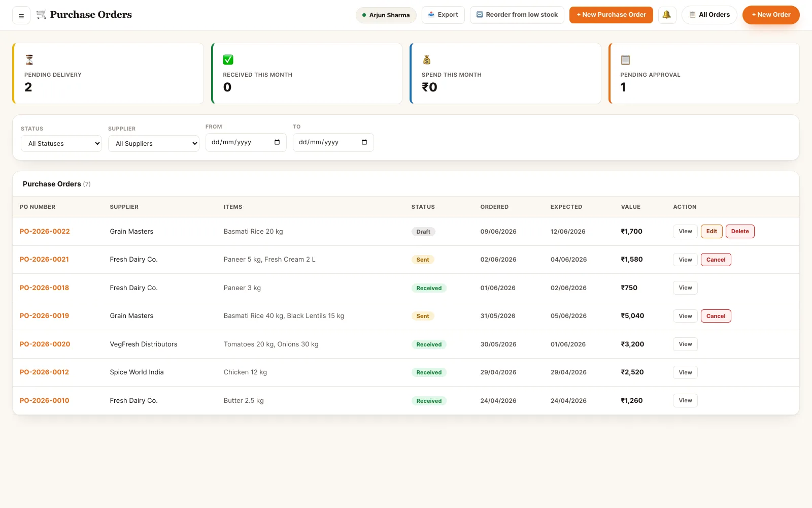
Task: Delete draft order PO-2026-0022
Action: pyautogui.click(x=740, y=232)
